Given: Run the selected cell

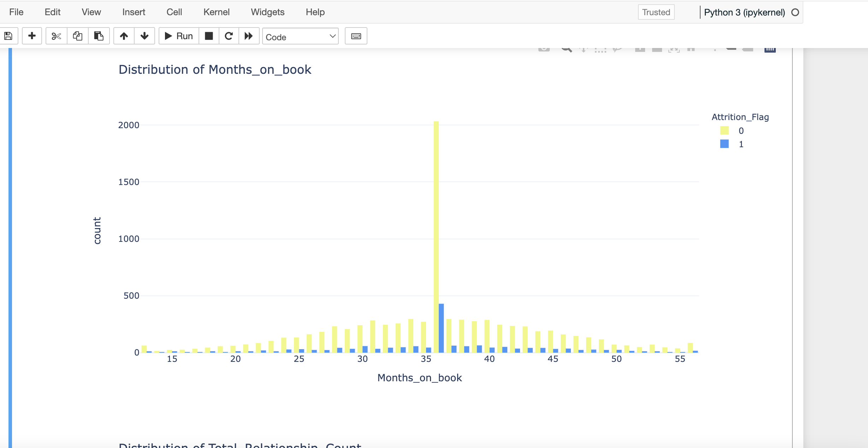Looking at the screenshot, I should (178, 36).
